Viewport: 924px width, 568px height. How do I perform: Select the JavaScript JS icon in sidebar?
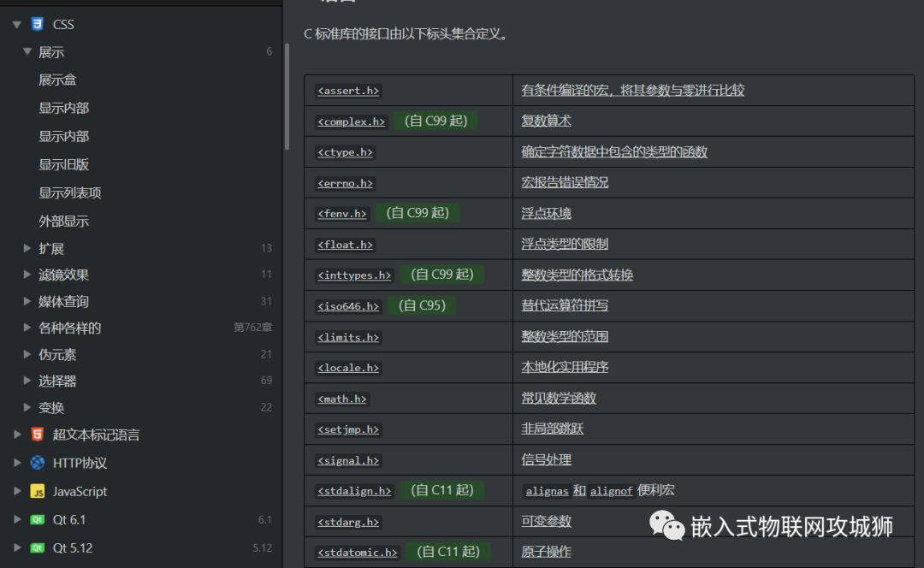point(36,491)
